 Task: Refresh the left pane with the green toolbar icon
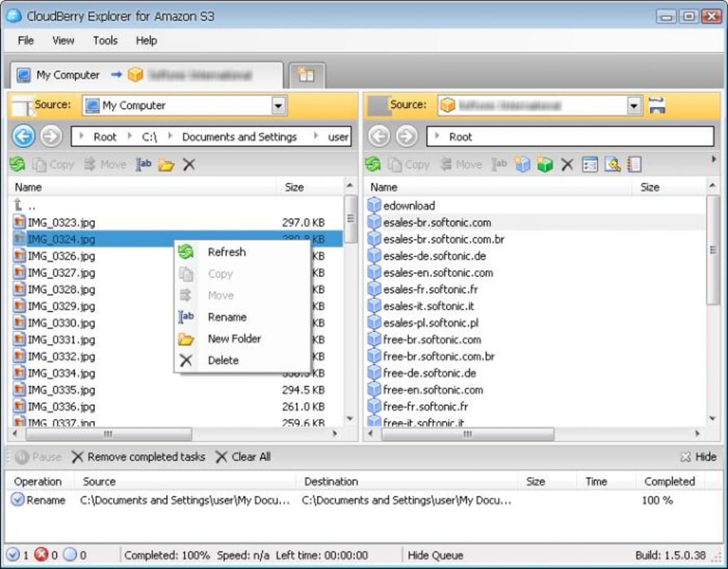(18, 164)
